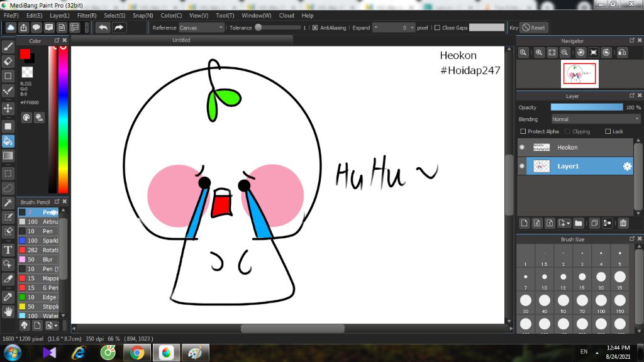Adjust the Tolerance slider
This screenshot has height=362, width=644.
coord(279,28)
